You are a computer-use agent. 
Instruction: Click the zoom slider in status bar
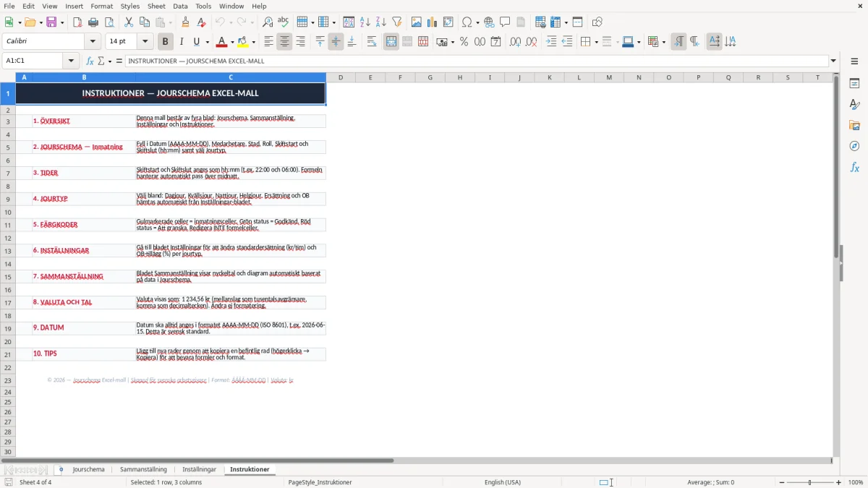810,482
